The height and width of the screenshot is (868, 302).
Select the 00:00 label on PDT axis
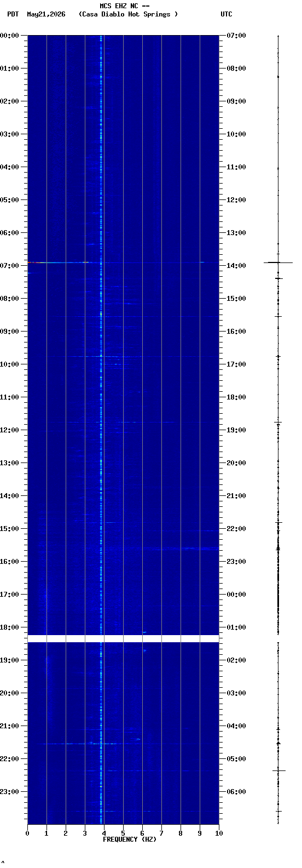[x=9, y=36]
